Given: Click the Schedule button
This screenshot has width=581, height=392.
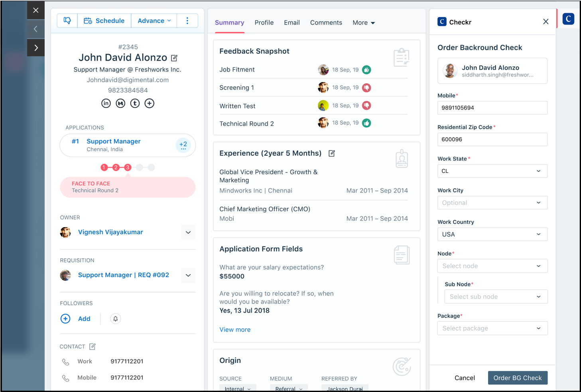Looking at the screenshot, I should [x=104, y=21].
